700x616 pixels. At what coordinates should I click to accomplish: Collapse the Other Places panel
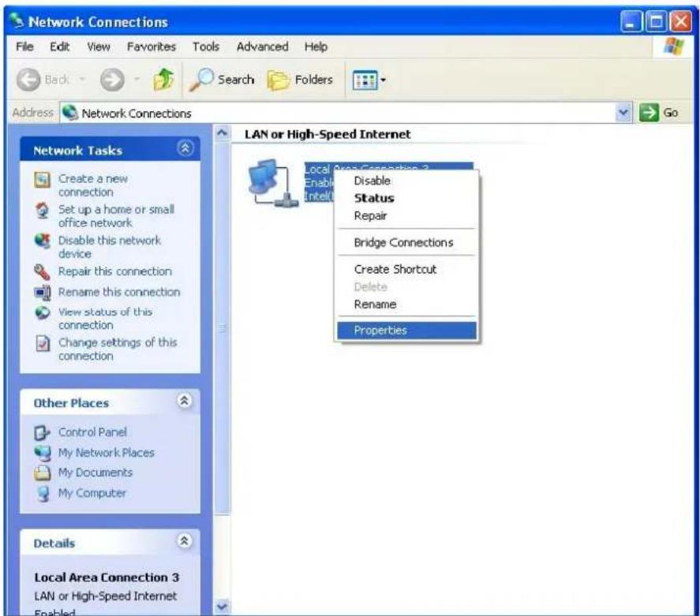click(x=185, y=401)
